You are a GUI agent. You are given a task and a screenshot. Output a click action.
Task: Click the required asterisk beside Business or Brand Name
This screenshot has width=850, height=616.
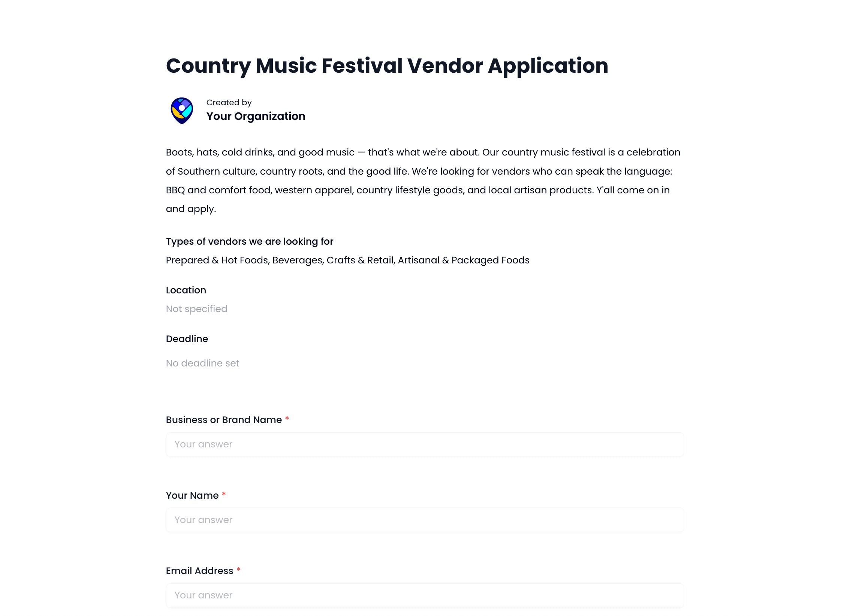click(x=287, y=419)
